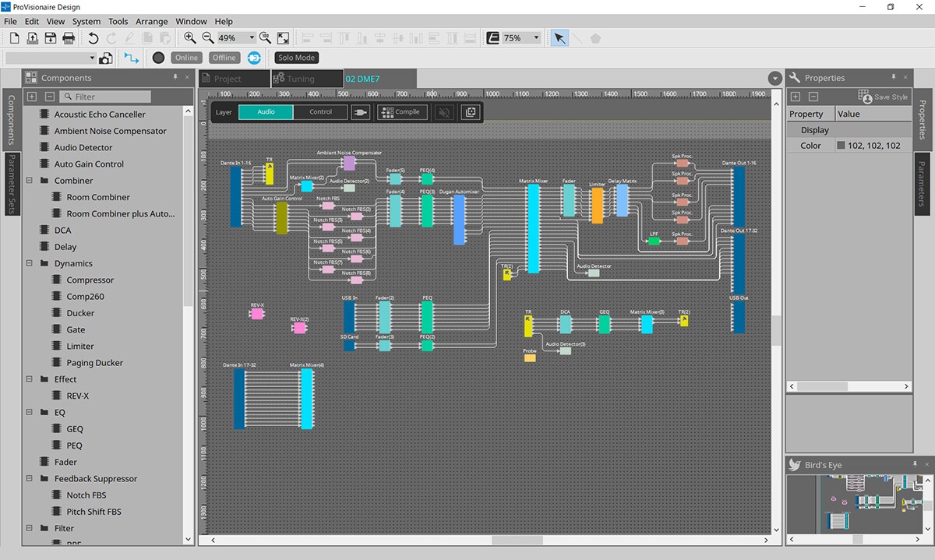Select the Print icon in the toolbar
The width and height of the screenshot is (935, 560).
coord(69,37)
